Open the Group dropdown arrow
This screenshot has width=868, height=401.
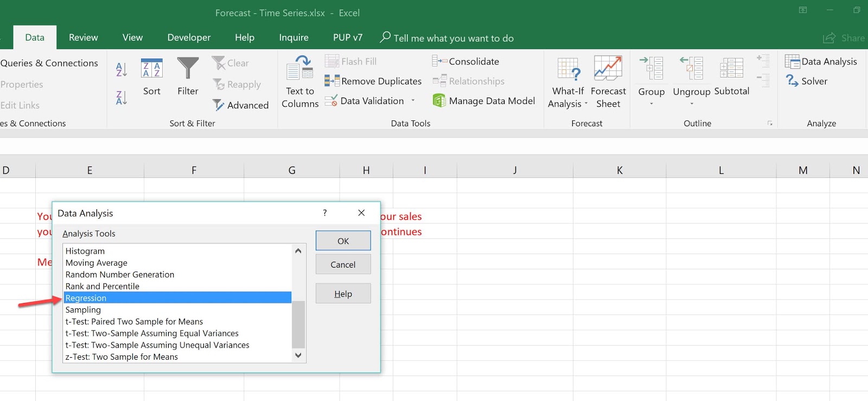(x=651, y=104)
